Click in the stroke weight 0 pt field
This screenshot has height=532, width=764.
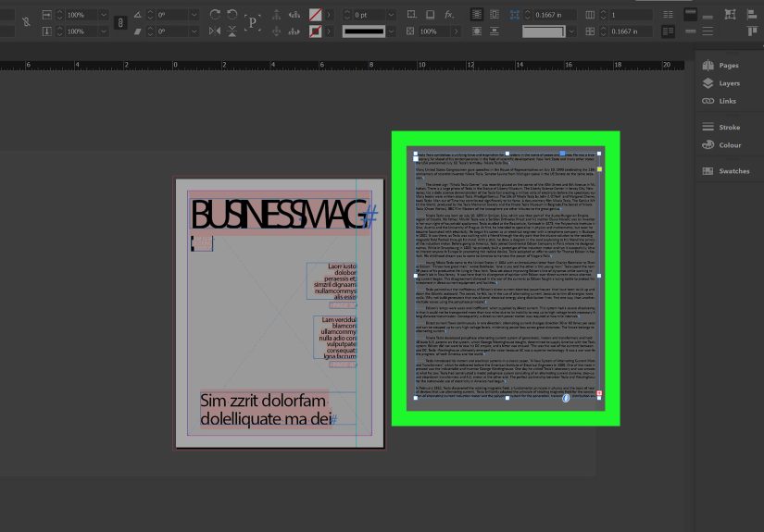(x=369, y=15)
